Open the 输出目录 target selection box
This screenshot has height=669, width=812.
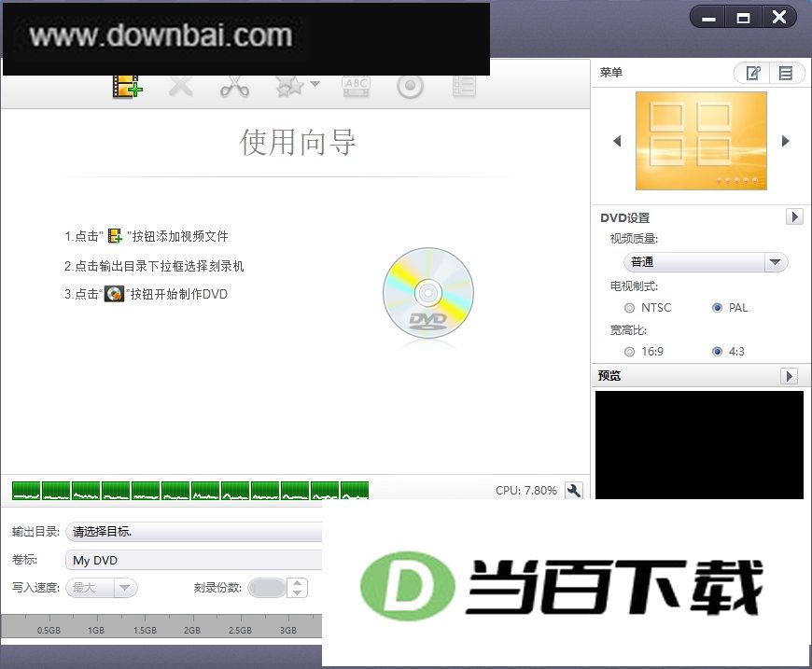coord(194,532)
